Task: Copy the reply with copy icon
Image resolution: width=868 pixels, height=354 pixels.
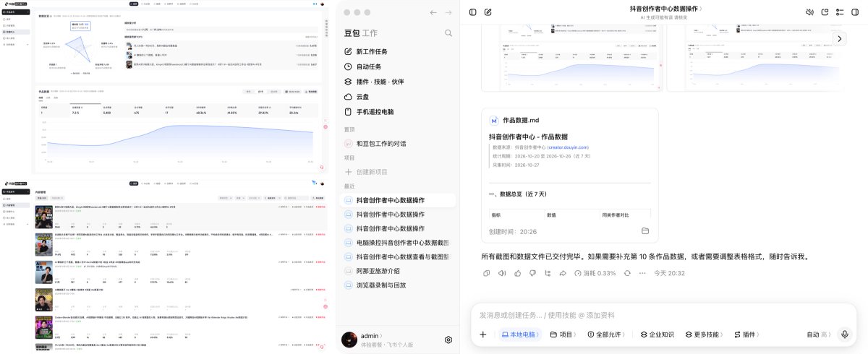Action: (487, 274)
